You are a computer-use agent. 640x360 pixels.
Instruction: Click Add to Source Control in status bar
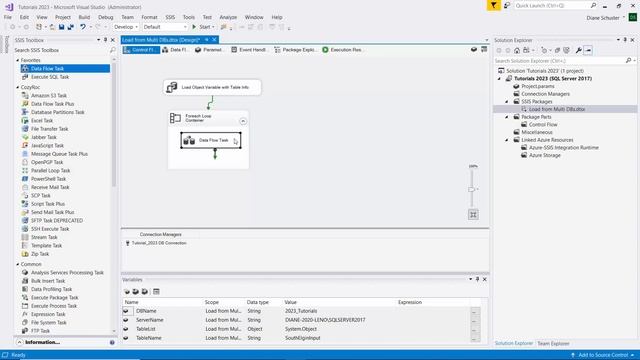pos(603,355)
